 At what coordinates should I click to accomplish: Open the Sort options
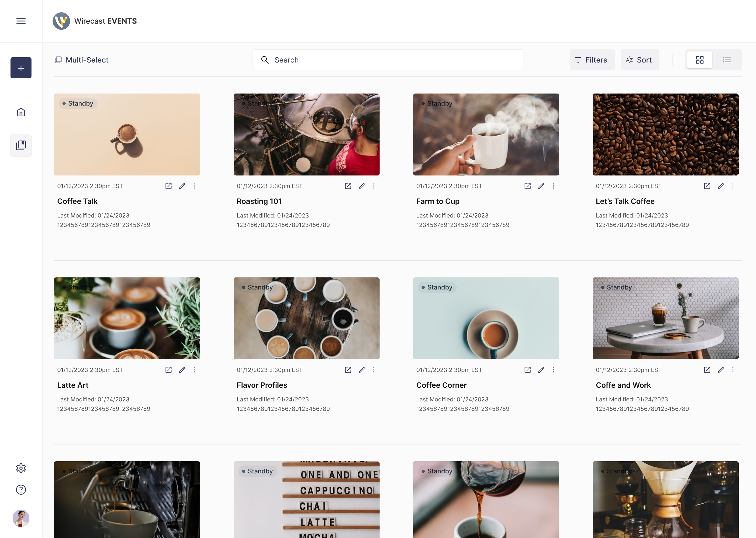[640, 60]
